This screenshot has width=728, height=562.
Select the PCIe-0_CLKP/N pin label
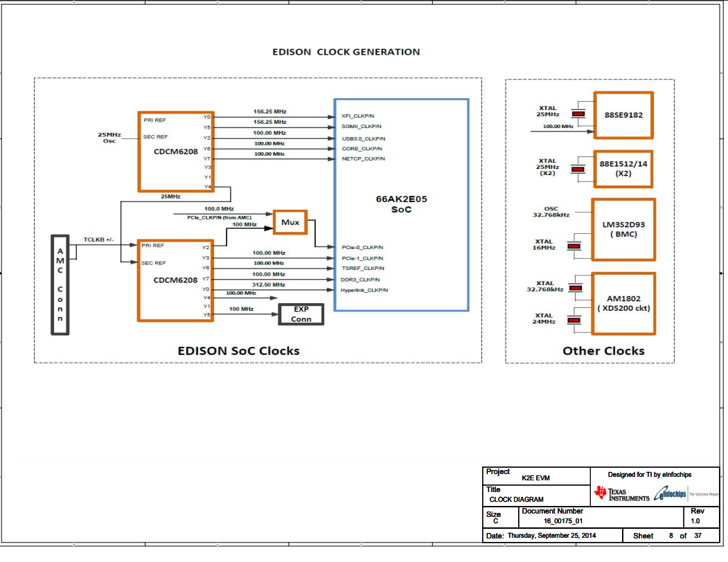tap(362, 247)
